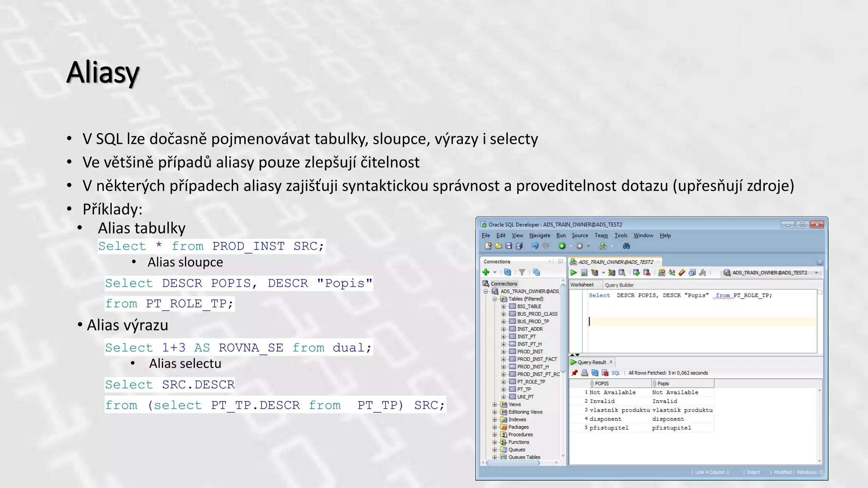Refresh the Query Result grid
Screen dimensions: 868x488
[595, 373]
